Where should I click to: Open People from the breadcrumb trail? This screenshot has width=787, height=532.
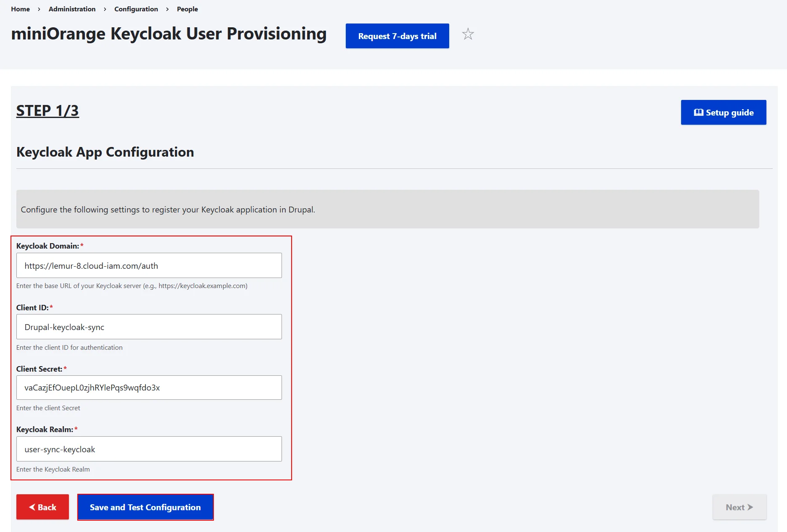(x=187, y=9)
